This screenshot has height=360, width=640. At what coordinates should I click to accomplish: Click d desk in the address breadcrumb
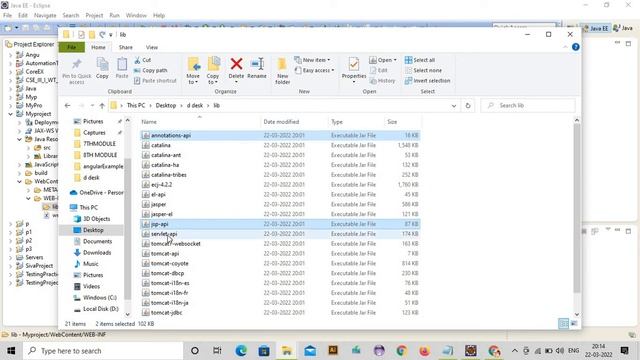tap(195, 105)
